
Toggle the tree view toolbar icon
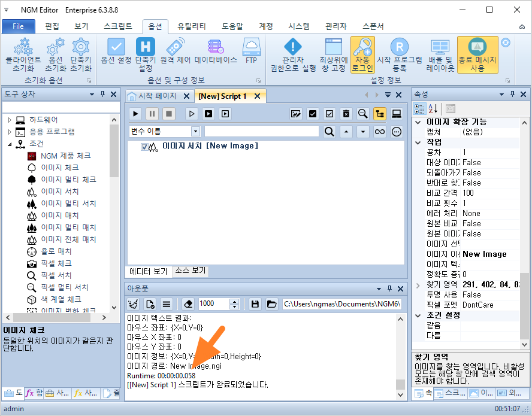[380, 114]
